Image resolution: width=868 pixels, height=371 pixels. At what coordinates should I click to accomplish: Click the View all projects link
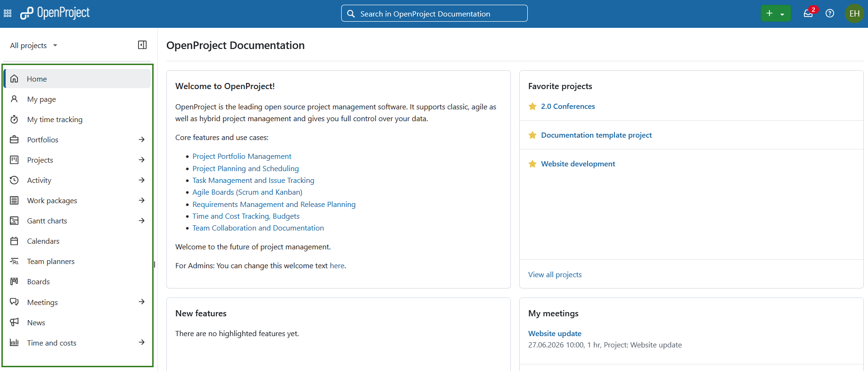pos(555,275)
